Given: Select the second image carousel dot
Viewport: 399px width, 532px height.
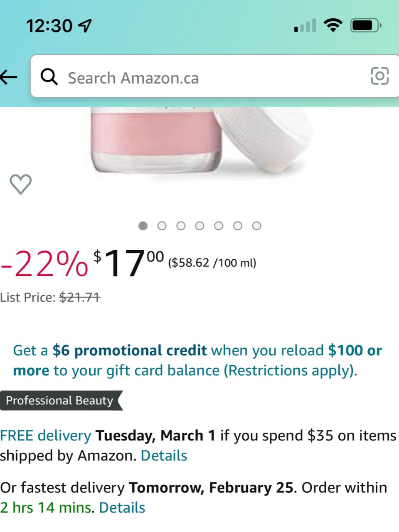Looking at the screenshot, I should [x=162, y=226].
